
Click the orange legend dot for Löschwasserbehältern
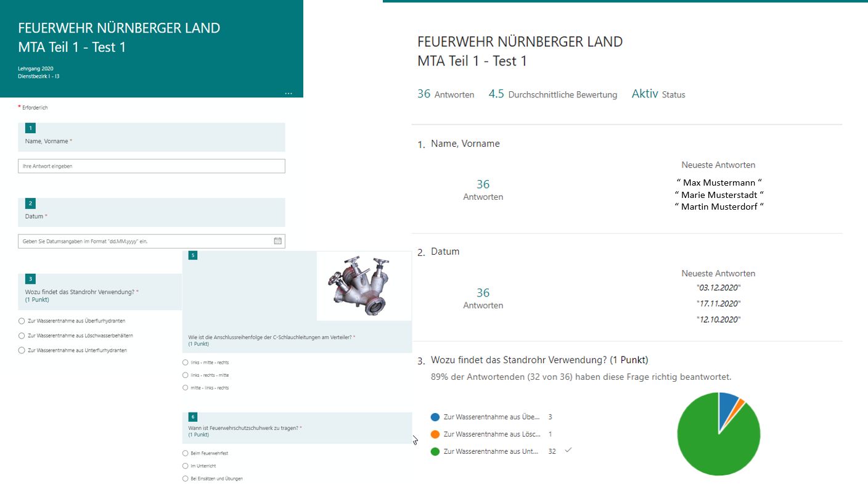pyautogui.click(x=435, y=435)
